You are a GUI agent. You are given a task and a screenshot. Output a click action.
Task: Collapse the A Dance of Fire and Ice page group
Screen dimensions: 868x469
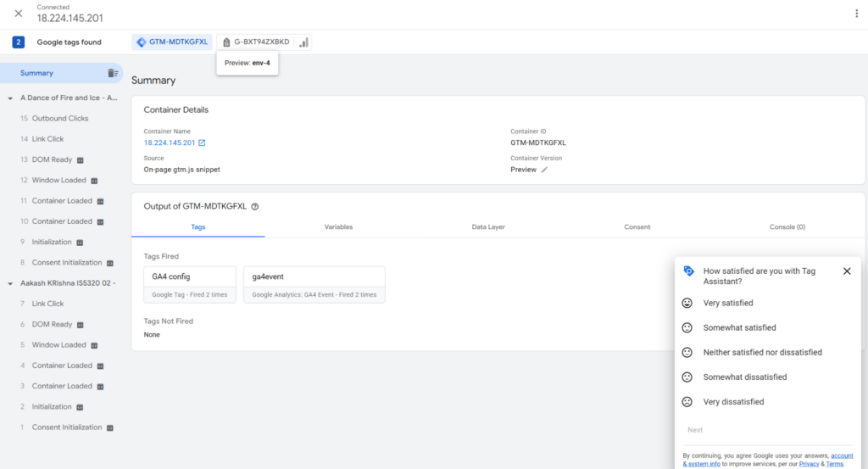[10, 98]
